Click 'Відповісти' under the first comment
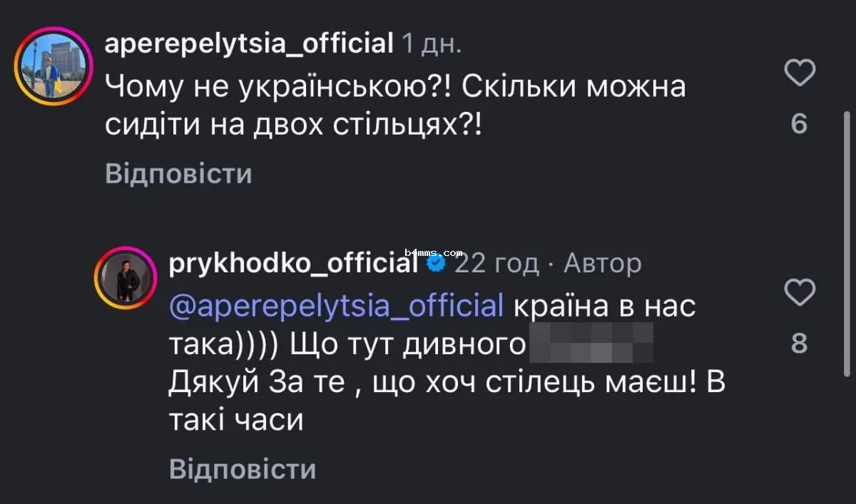Screen dimensions: 856x504 [178, 173]
